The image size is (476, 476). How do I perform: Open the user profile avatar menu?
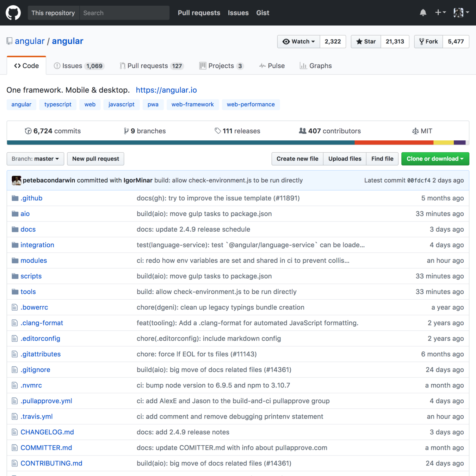coord(461,13)
